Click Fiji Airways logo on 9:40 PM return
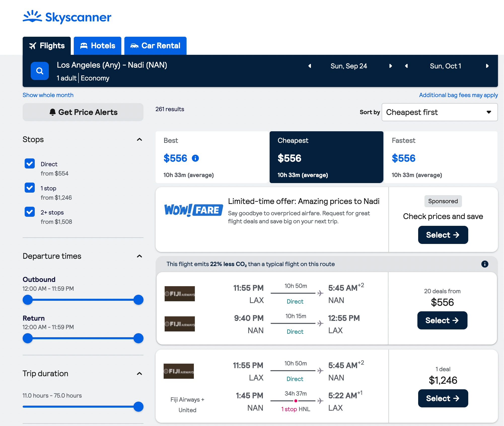Image resolution: width=504 pixels, height=426 pixels. click(x=180, y=324)
